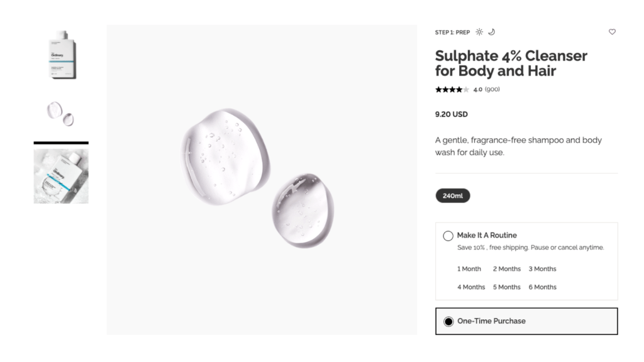Click the sun daytime-use icon
Screen dimensions: 644x362
(x=479, y=32)
